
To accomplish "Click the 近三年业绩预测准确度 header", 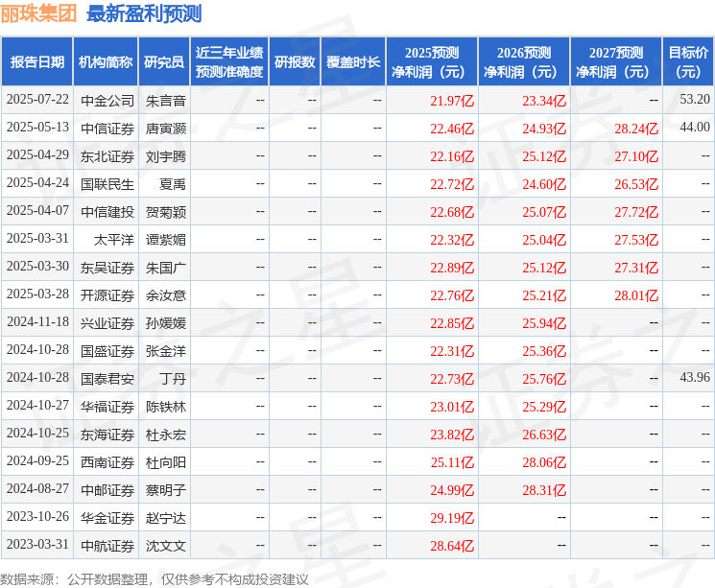I will pos(229,62).
